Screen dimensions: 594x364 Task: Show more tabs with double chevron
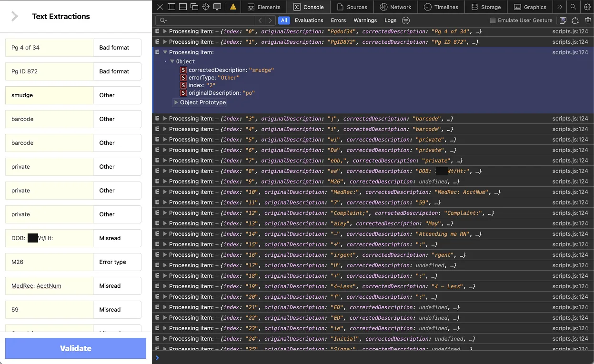point(560,7)
